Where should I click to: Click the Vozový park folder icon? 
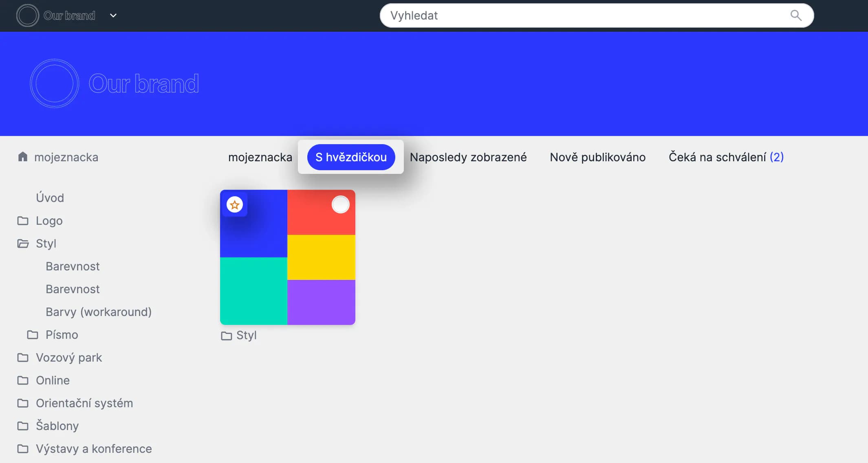tap(23, 358)
